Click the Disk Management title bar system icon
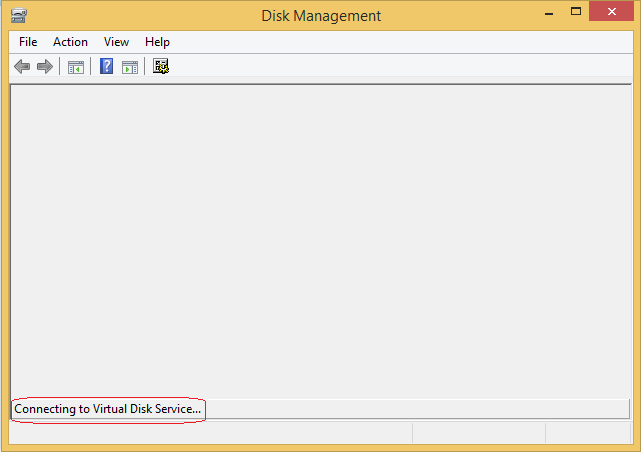641x452 pixels. [18, 15]
